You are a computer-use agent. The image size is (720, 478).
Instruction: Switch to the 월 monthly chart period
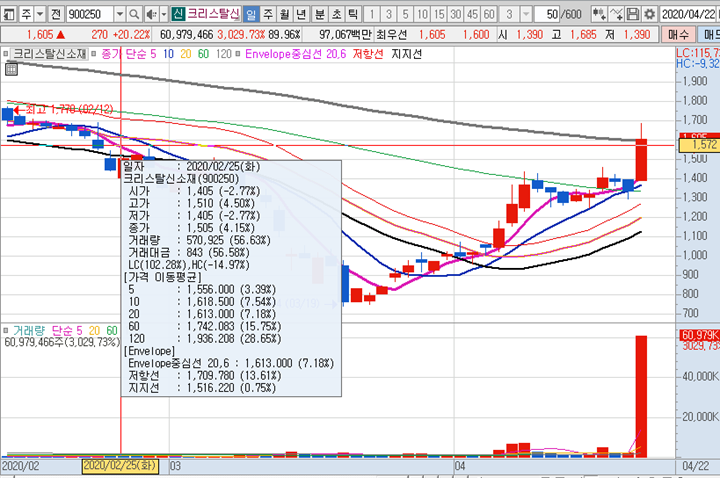click(285, 15)
